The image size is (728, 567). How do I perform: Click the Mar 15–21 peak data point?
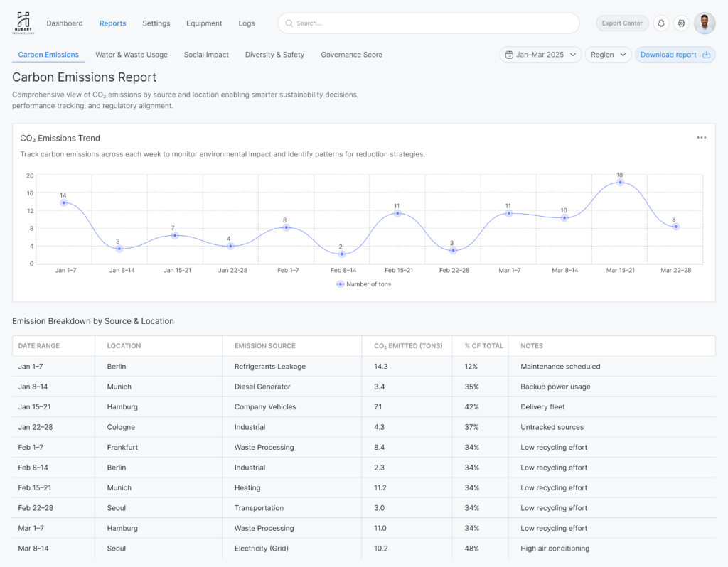[620, 183]
